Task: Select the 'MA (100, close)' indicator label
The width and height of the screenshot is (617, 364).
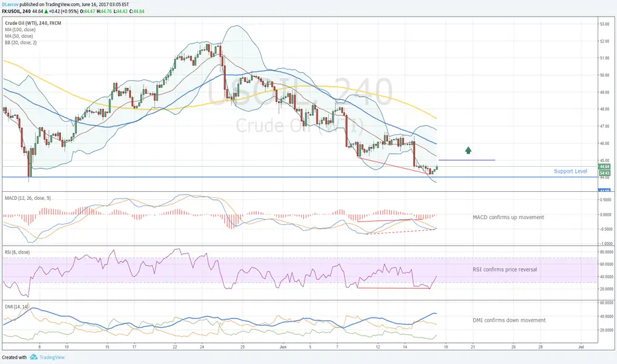Action: 20,30
